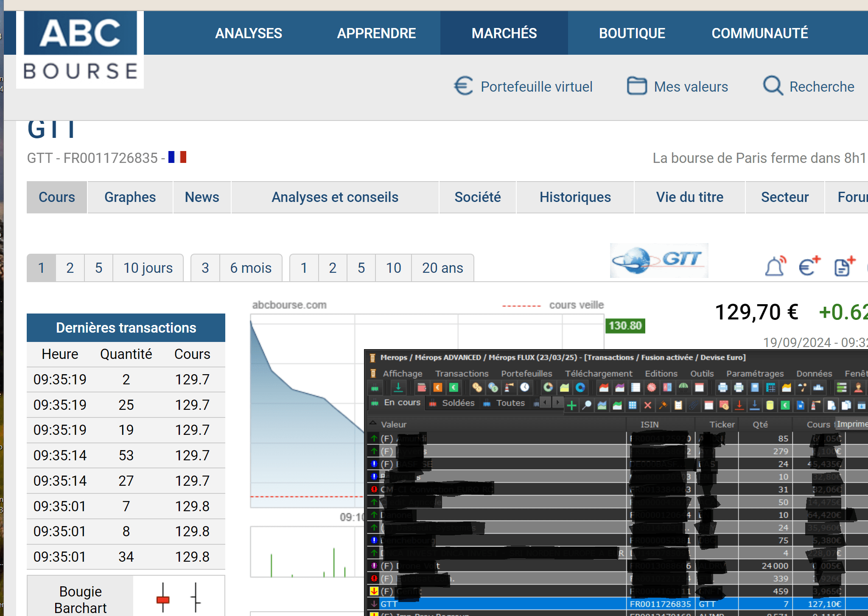Image resolution: width=868 pixels, height=616 pixels.
Task: Open Portefeuilles menu in Merops
Action: tap(526, 373)
